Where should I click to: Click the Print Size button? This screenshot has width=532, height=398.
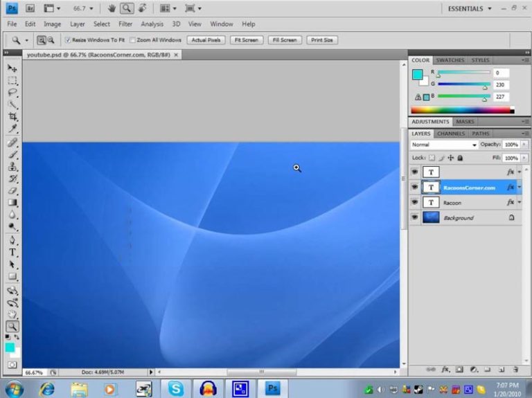coord(322,40)
